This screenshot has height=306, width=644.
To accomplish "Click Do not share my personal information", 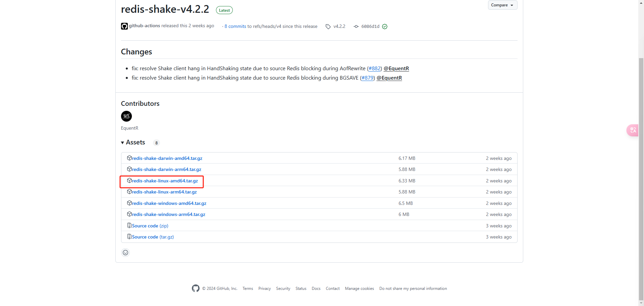I will (413, 289).
